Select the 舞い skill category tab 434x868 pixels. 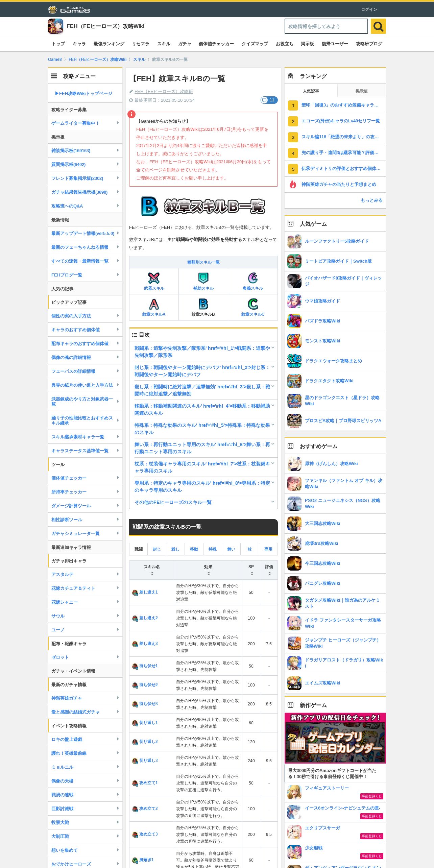click(x=231, y=549)
